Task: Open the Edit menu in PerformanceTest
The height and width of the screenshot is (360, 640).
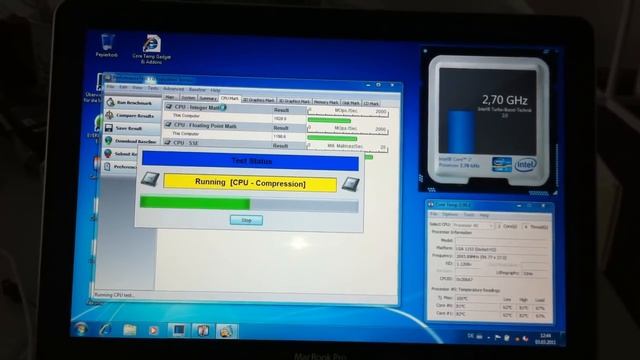Action: coord(123,87)
